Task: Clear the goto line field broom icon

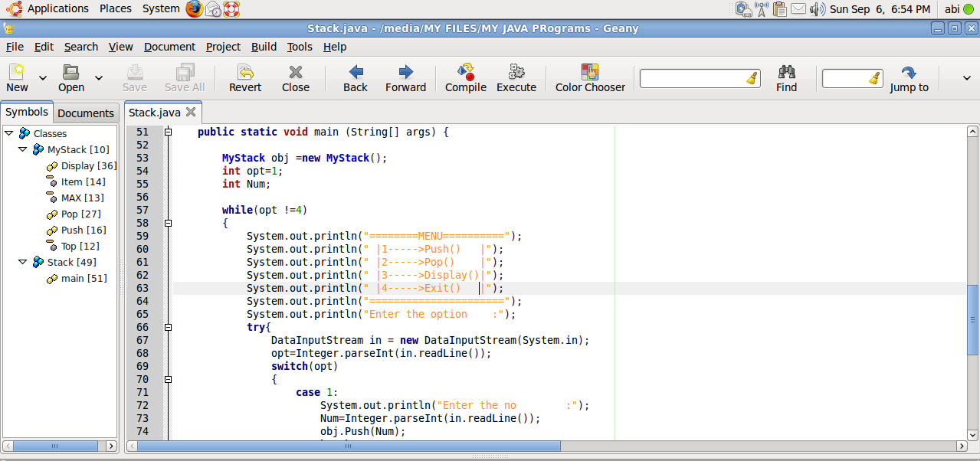Action: pyautogui.click(x=874, y=78)
